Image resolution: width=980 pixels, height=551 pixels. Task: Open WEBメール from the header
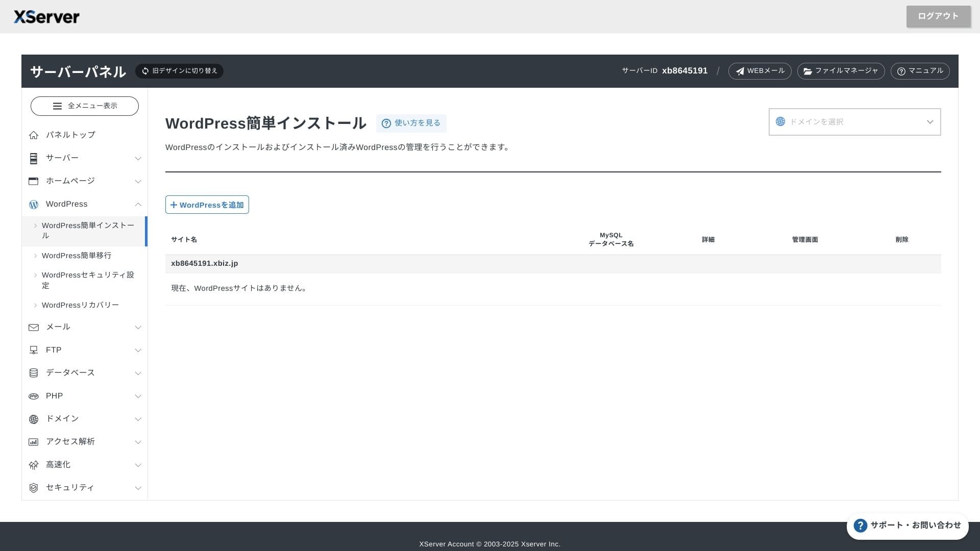(x=759, y=71)
